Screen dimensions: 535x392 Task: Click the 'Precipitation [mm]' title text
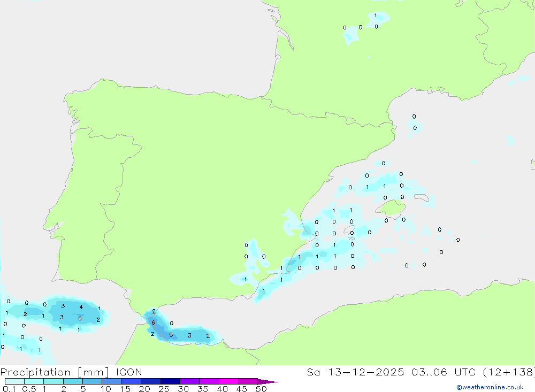pos(55,372)
